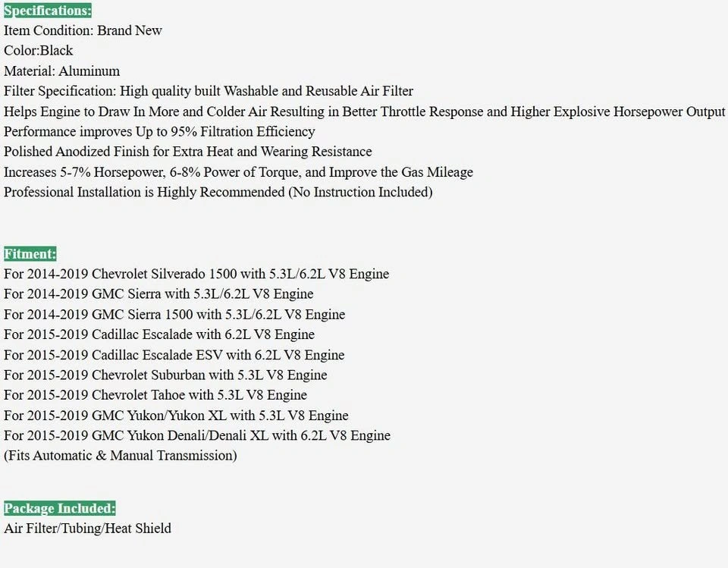Click the green Specifications heading
The image size is (728, 568).
48,10
